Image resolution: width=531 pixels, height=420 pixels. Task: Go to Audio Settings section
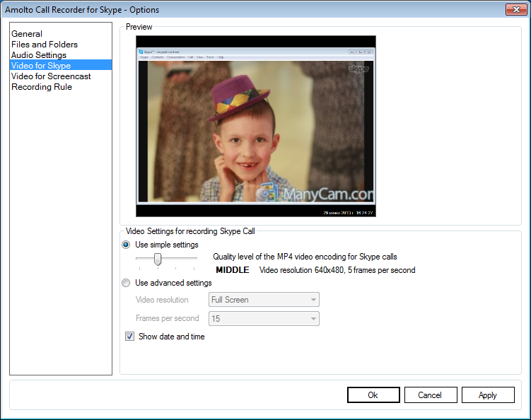point(39,55)
